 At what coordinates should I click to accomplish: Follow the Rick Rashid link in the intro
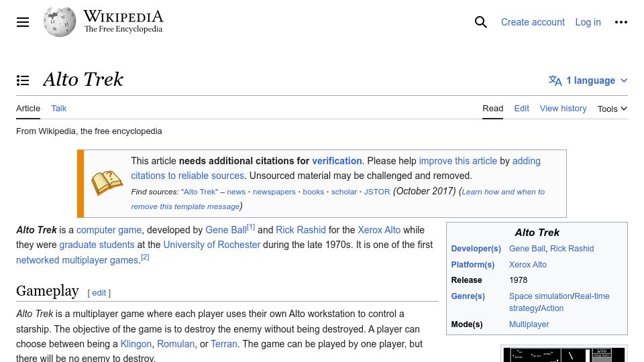[301, 230]
